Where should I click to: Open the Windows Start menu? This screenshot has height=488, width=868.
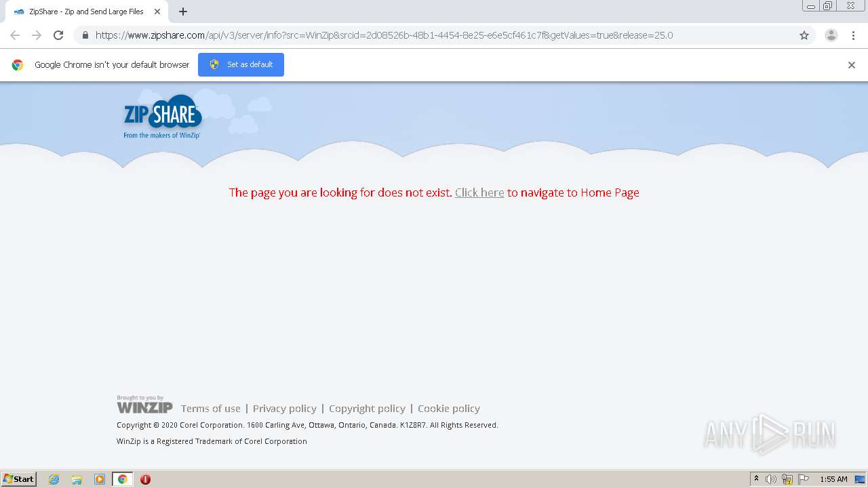19,479
